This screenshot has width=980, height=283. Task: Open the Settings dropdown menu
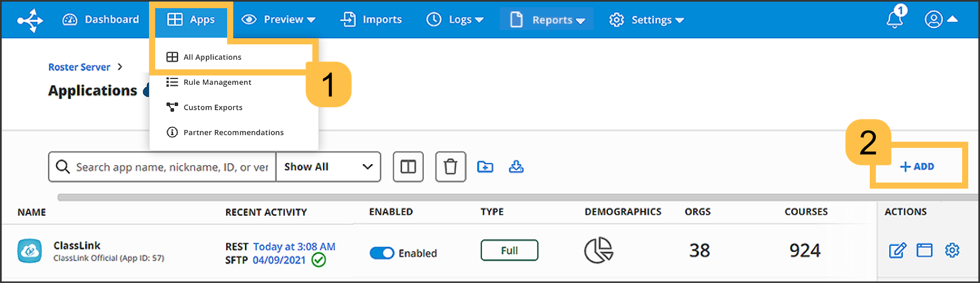click(x=646, y=20)
